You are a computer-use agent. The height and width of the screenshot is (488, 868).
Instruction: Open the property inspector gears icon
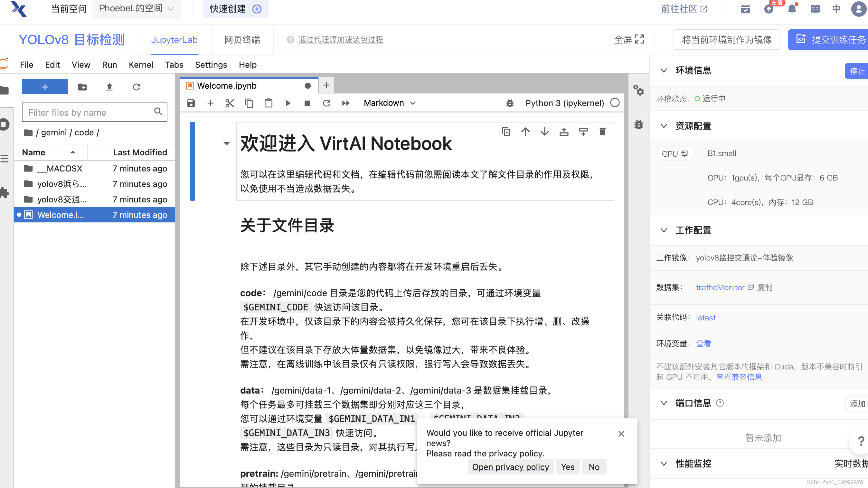coord(638,90)
